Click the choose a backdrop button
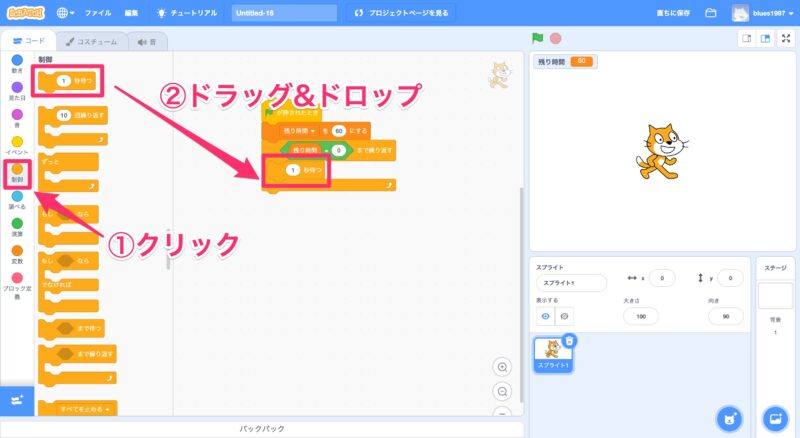Viewport: 800px width, 438px height. 774,417
